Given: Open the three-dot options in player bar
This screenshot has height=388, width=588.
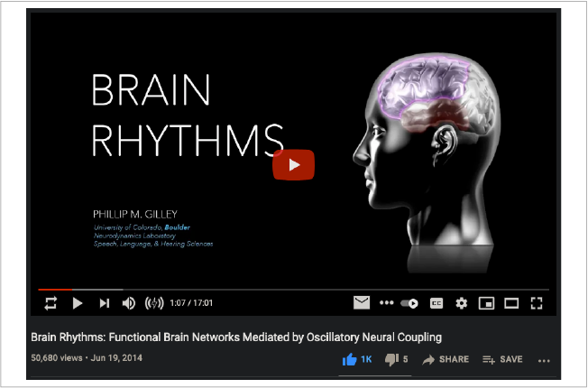Looking at the screenshot, I should [x=387, y=302].
